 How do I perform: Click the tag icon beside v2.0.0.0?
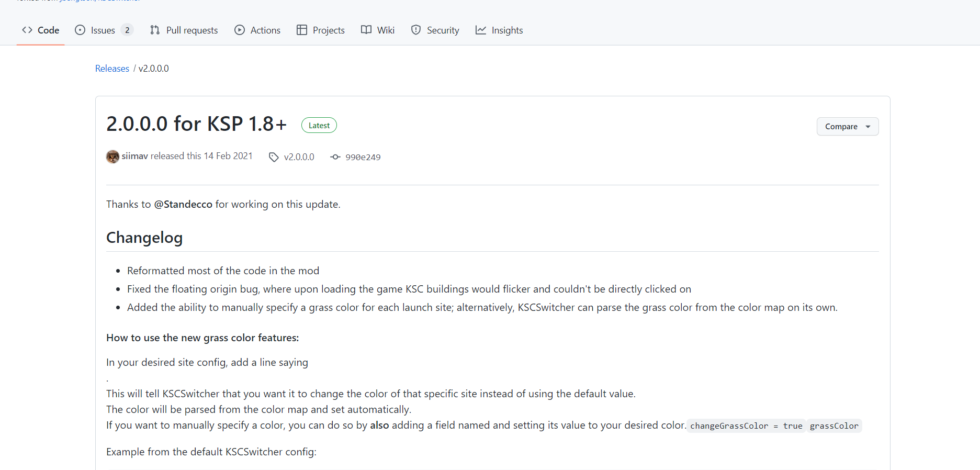pos(274,157)
